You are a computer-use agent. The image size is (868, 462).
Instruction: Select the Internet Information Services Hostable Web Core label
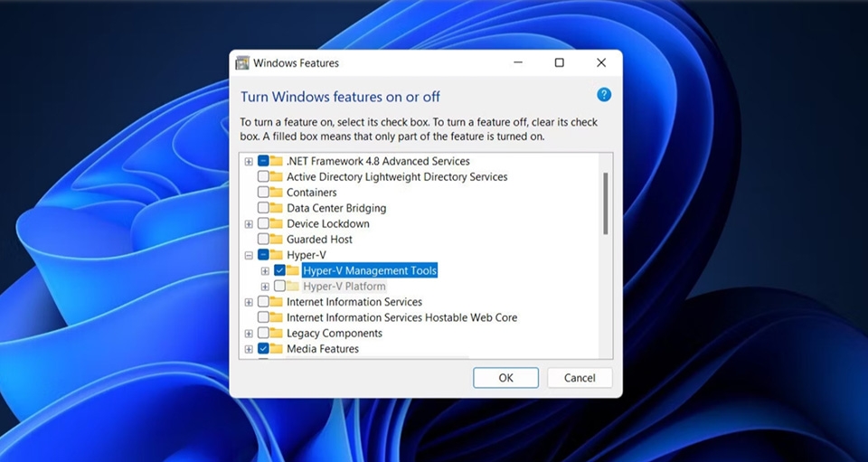(401, 317)
